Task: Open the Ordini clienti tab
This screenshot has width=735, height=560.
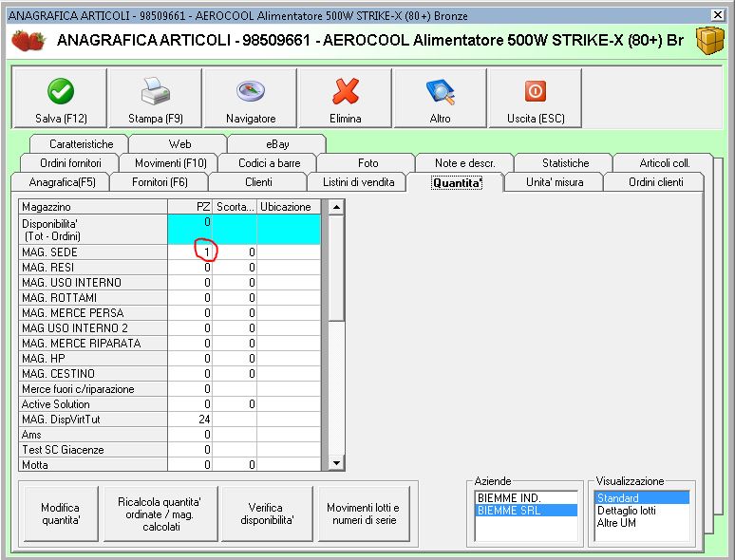Action: tap(656, 182)
